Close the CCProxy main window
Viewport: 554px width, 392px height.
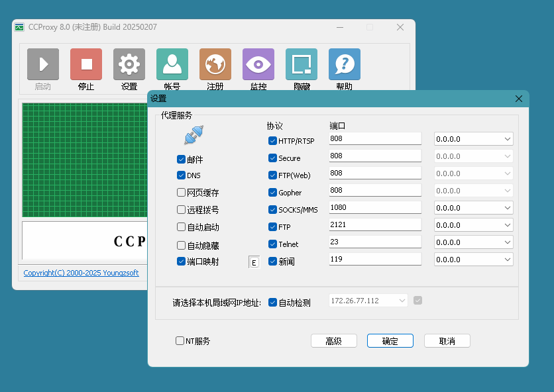click(x=400, y=27)
